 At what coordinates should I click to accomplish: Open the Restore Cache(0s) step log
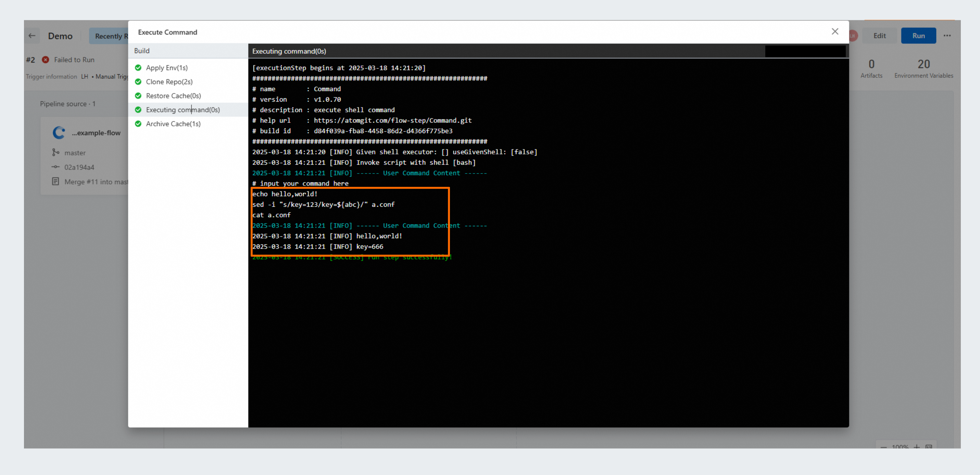tap(173, 96)
